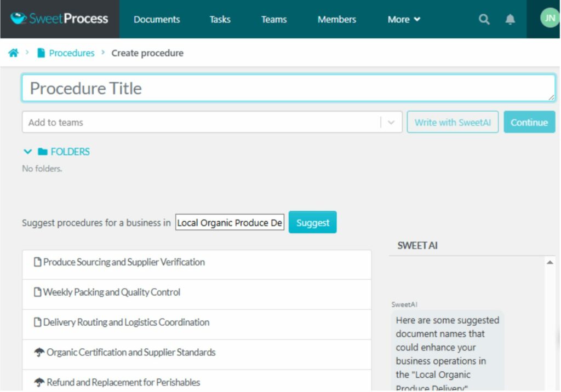Click the Sweet AI panel scroll-up arrow
561x392 pixels.
tap(550, 262)
